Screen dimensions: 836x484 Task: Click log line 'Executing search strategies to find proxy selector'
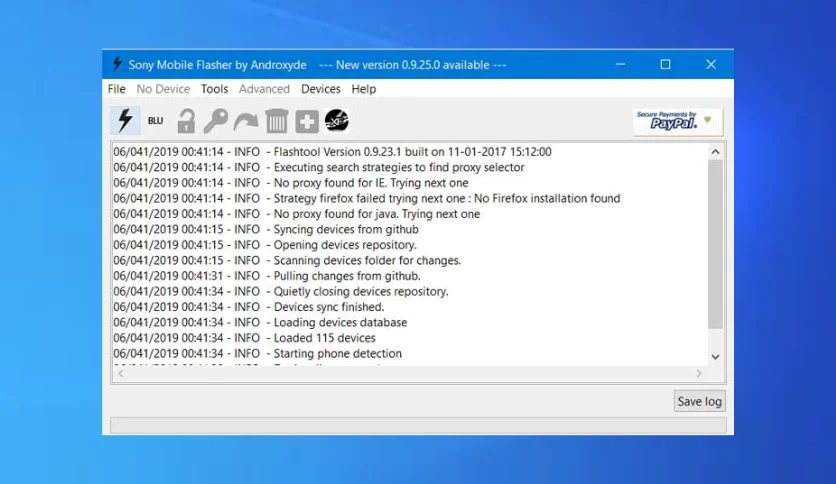click(319, 167)
